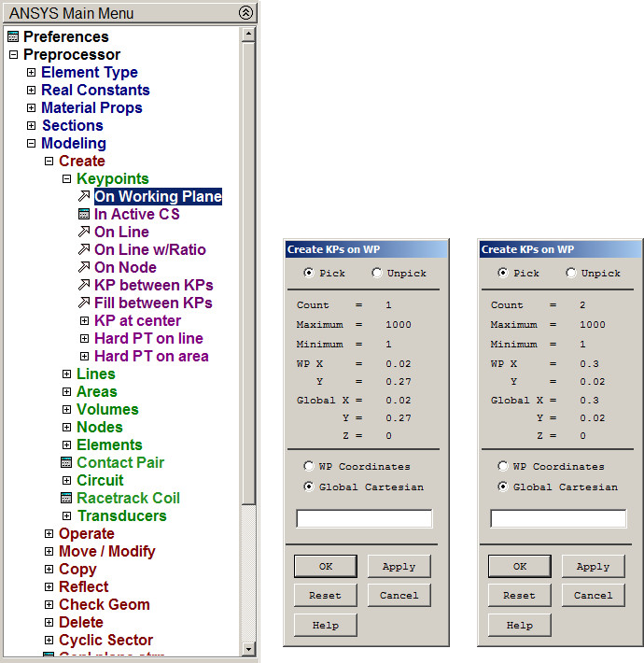644x663 pixels.
Task: Click the dialog icon beside Racetrack Coil
Action: (x=66, y=498)
